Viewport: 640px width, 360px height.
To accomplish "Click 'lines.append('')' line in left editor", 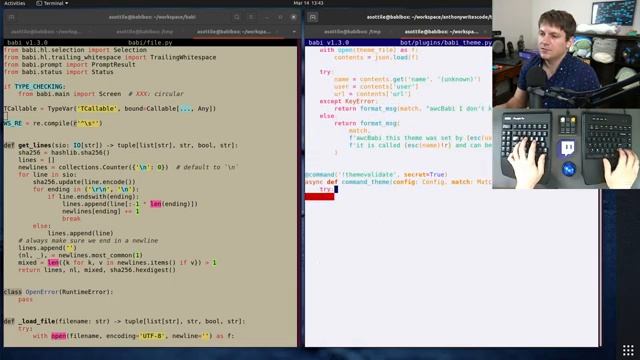I will pyautogui.click(x=47, y=248).
